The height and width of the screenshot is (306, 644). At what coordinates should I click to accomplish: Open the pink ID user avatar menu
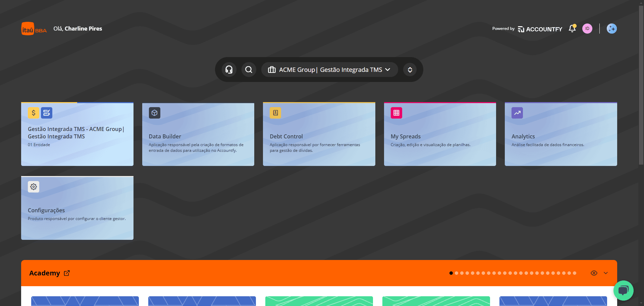click(x=587, y=29)
